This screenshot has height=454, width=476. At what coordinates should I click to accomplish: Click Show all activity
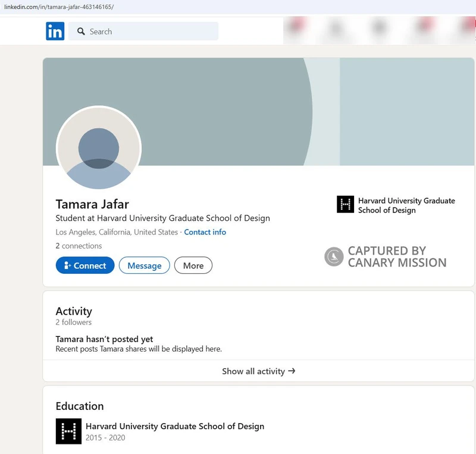point(258,371)
